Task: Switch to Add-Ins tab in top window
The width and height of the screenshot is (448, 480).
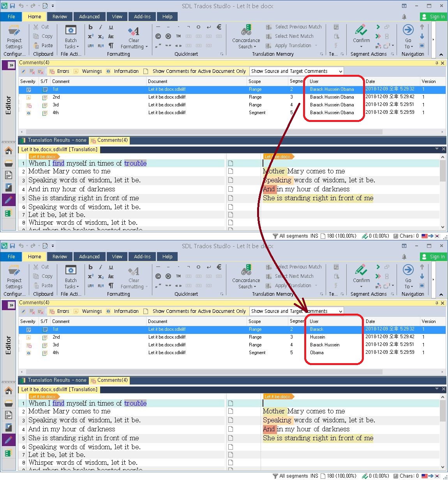Action: 142,17
